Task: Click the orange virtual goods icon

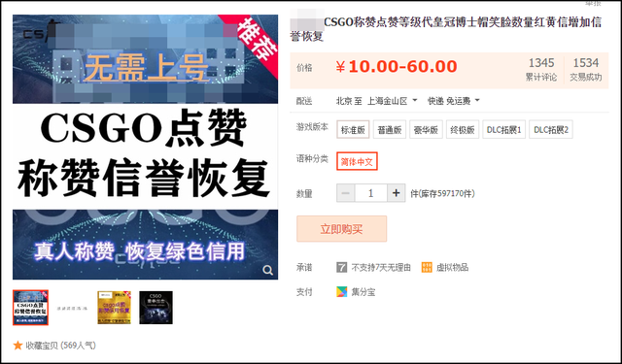Action: (x=427, y=267)
